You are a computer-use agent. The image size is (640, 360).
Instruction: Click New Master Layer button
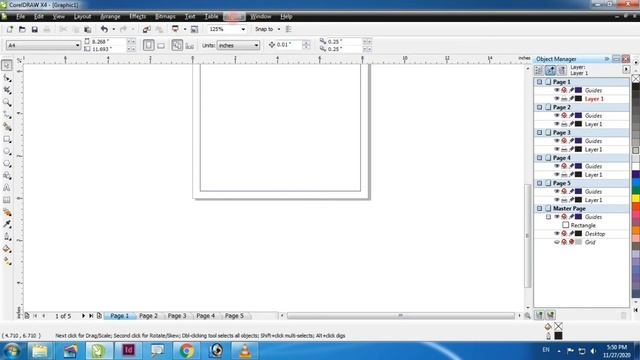click(551, 315)
